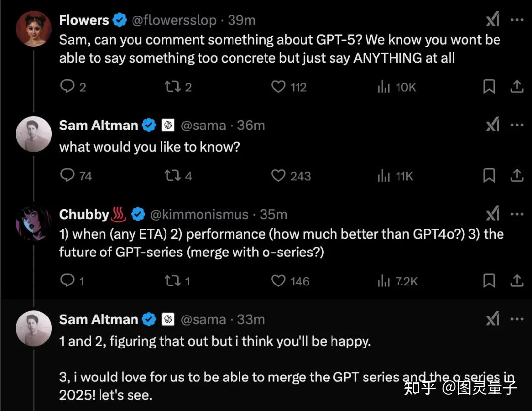The height and width of the screenshot is (411, 532).
Task: Select the Chubby display name
Action: [84, 214]
